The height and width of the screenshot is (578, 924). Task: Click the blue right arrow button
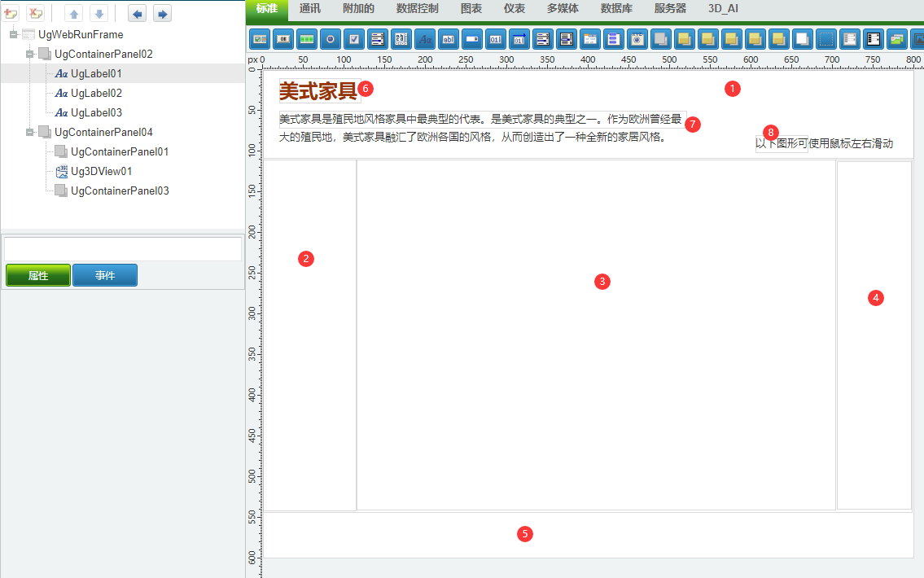[162, 13]
